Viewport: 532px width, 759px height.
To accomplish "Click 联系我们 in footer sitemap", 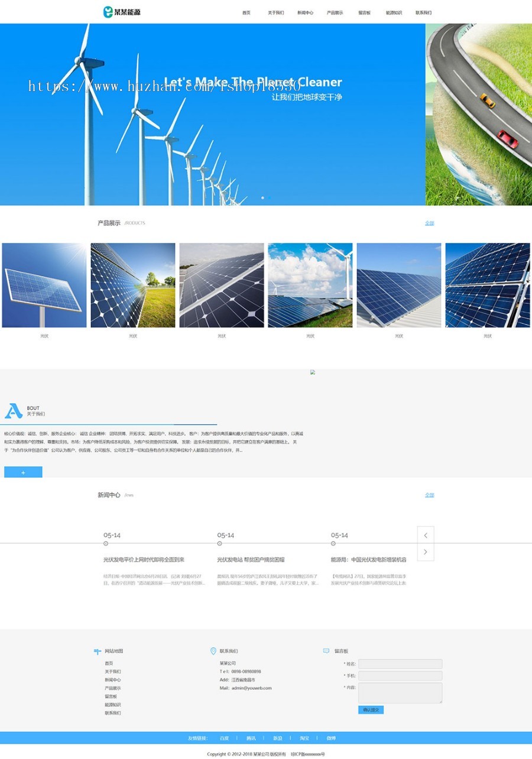I will pyautogui.click(x=113, y=713).
